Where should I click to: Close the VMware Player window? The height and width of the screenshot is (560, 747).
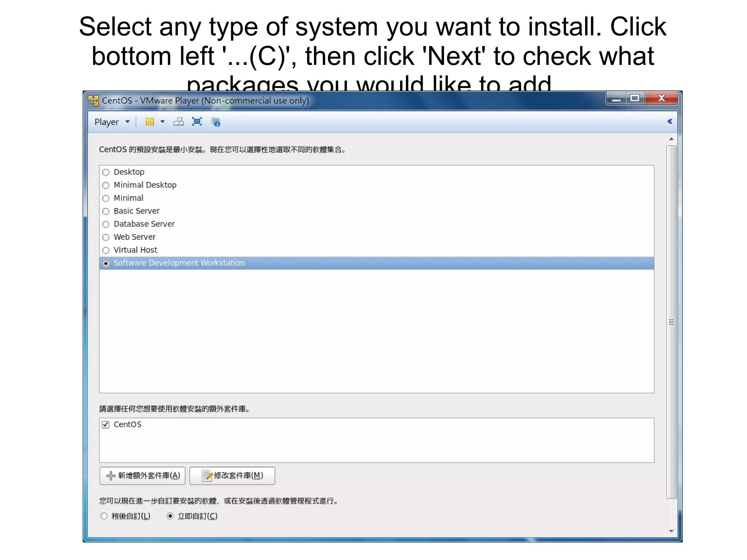click(661, 99)
